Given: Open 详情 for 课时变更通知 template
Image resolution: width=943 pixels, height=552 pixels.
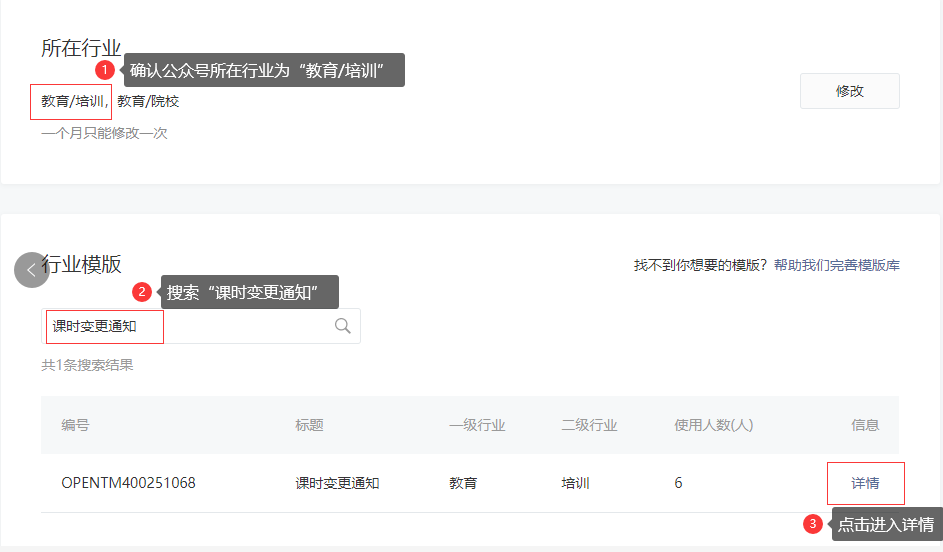Looking at the screenshot, I should [x=865, y=483].
